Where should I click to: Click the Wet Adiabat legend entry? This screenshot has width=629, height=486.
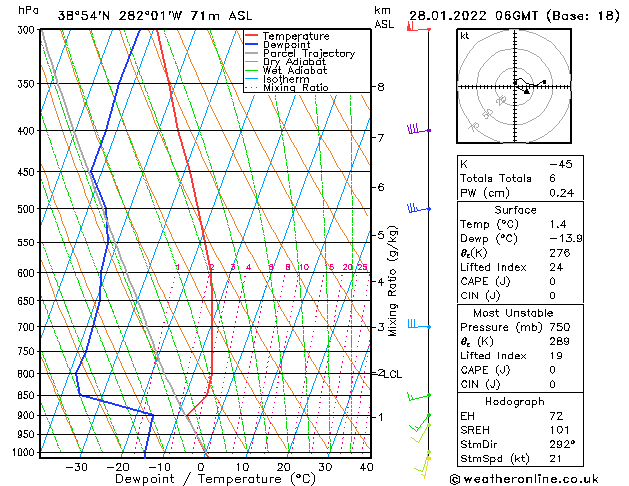pos(295,71)
